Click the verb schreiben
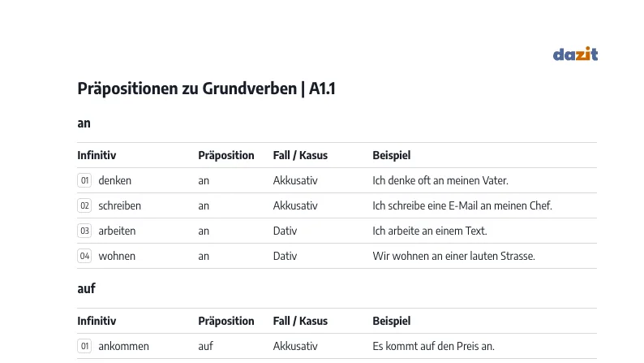 (x=119, y=205)
